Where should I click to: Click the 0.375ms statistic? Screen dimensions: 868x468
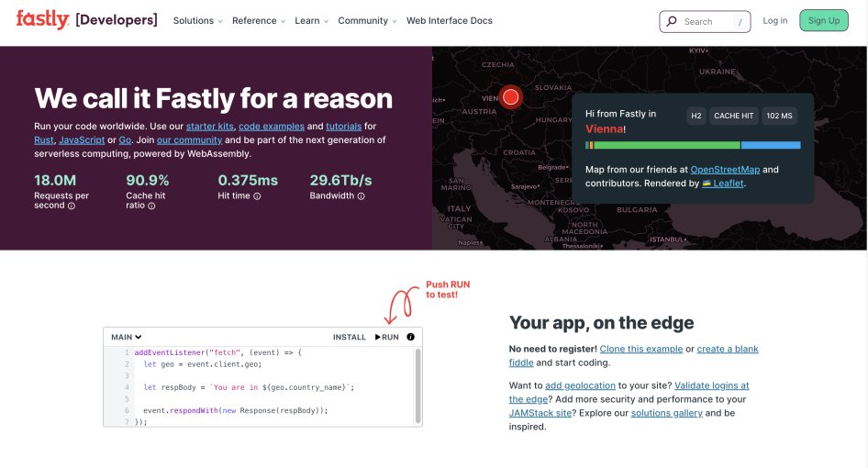pyautogui.click(x=248, y=181)
